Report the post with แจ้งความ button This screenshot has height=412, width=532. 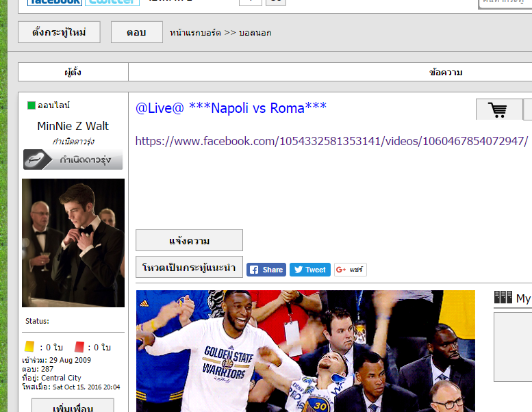[x=190, y=240]
